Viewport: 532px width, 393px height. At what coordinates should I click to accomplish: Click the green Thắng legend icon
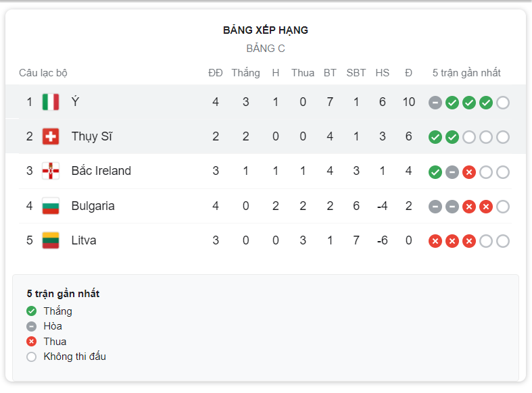coord(32,311)
